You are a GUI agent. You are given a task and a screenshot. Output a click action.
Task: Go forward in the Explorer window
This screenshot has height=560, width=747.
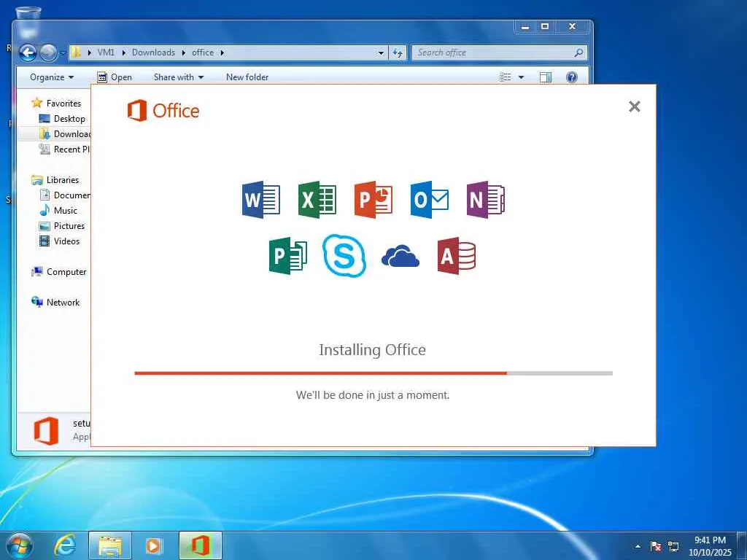(47, 52)
